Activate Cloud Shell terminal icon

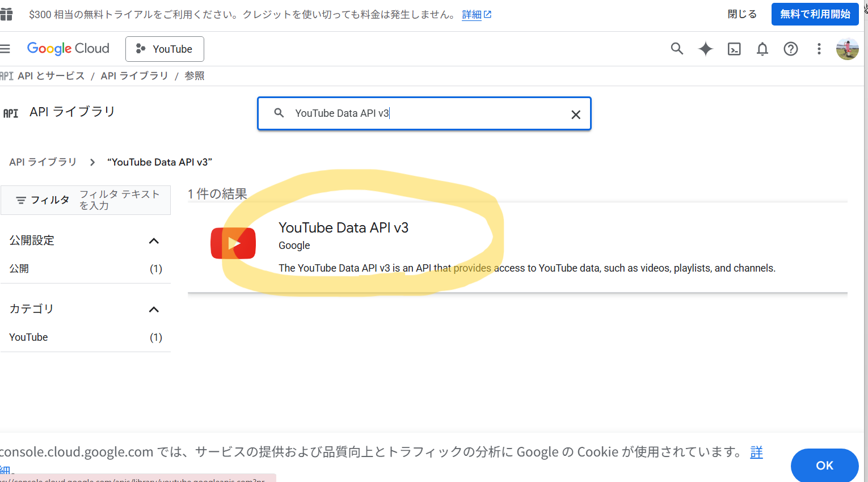point(734,49)
